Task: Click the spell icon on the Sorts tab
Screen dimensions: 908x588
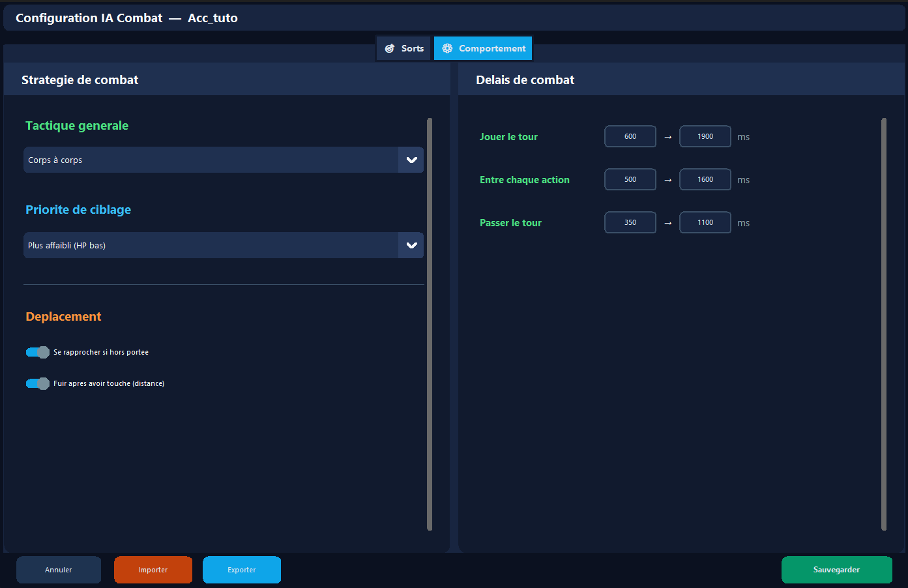Action: tap(389, 48)
